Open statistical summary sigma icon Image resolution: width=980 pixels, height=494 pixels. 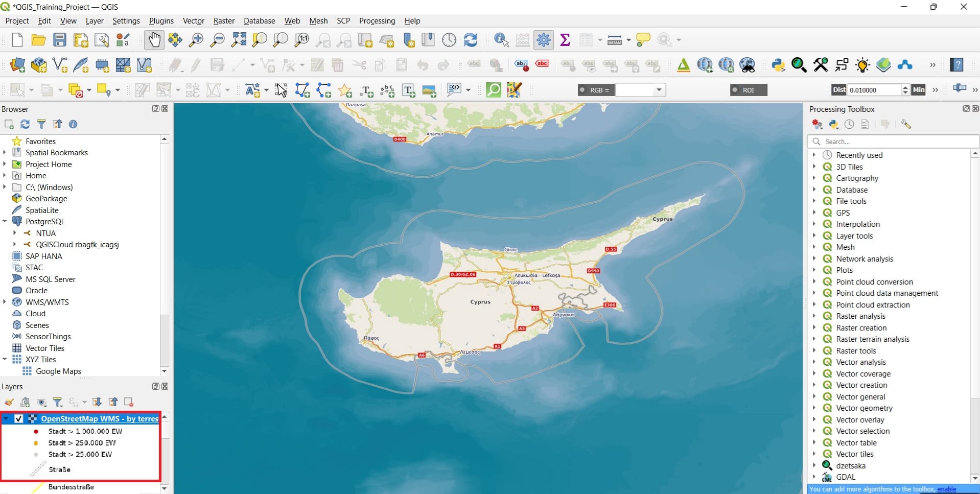565,40
